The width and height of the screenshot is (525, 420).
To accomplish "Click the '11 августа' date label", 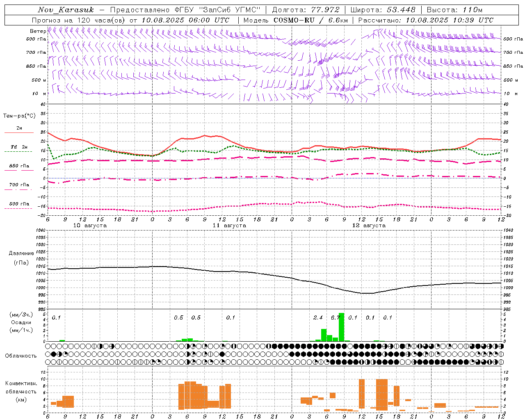I will 229,226.
